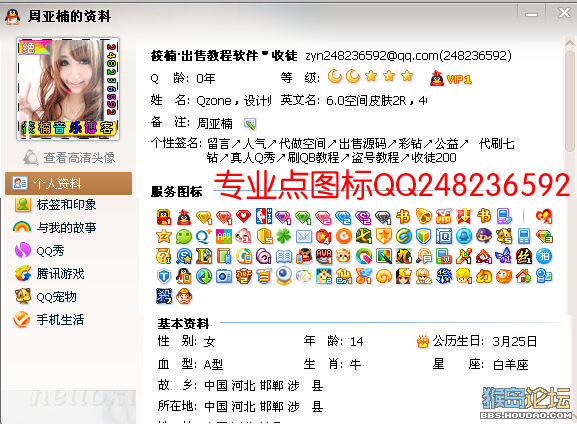
Task: Click the profile avatar picture
Action: coord(68,89)
